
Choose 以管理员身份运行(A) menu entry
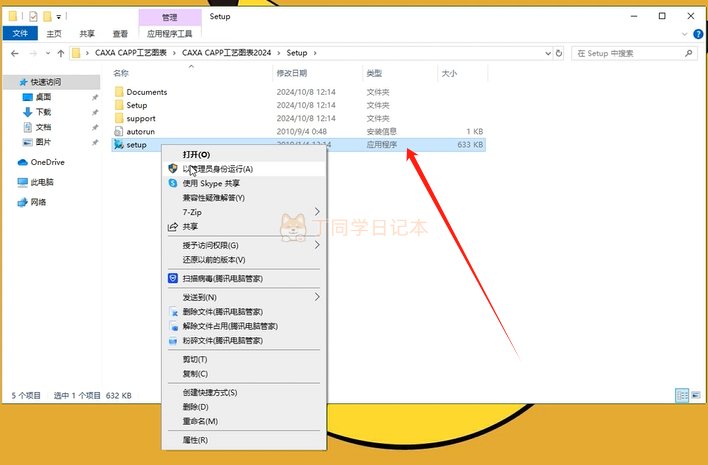pos(244,169)
